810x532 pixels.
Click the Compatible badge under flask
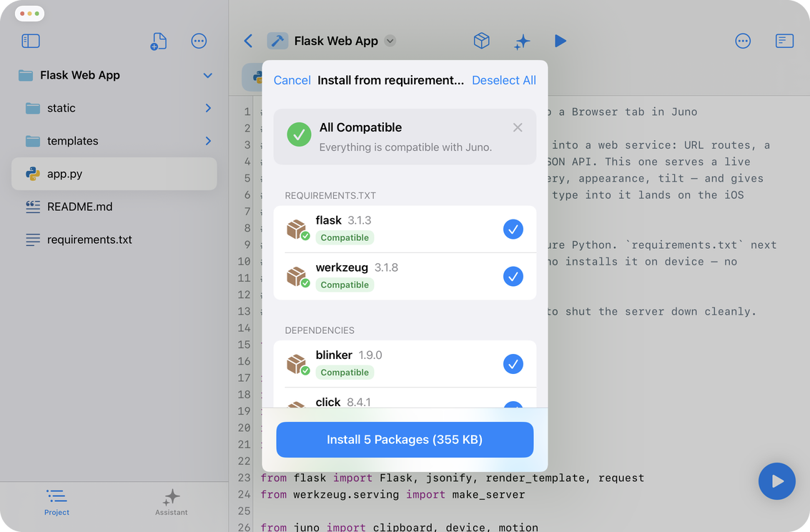[345, 237]
